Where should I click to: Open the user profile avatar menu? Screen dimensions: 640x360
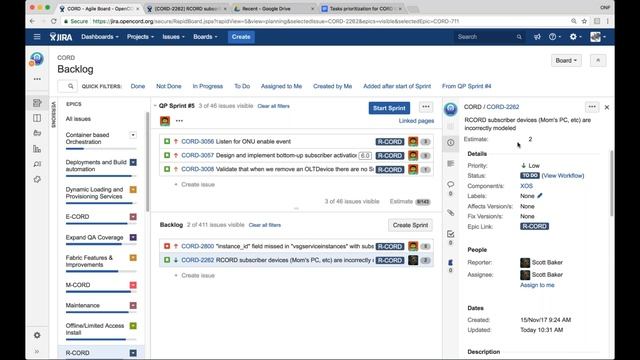click(x=598, y=37)
